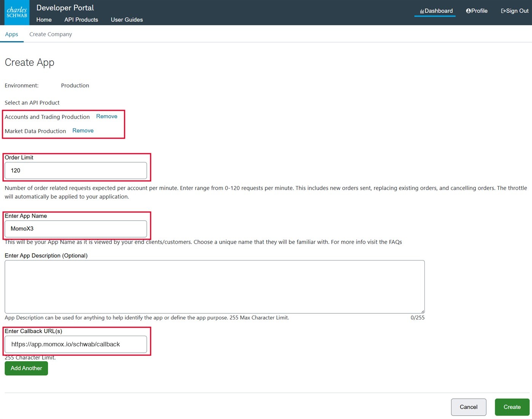532x419 pixels.
Task: Click the Order Limit input field
Action: 76,170
